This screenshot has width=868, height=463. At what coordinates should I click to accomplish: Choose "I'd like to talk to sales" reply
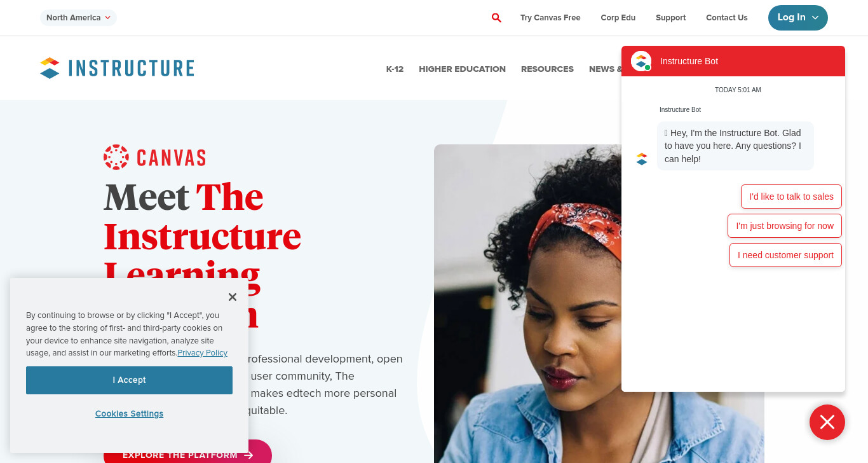pos(791,197)
